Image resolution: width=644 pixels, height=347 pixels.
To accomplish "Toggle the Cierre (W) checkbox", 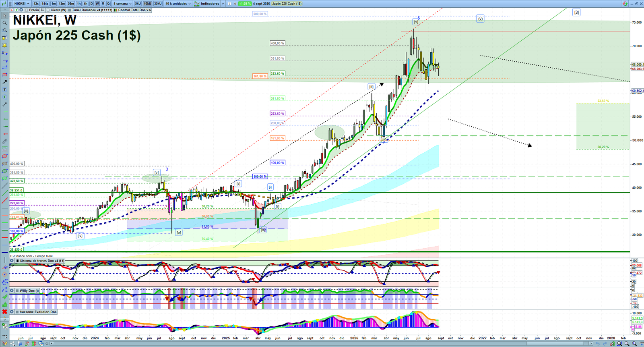I will tap(48, 10).
